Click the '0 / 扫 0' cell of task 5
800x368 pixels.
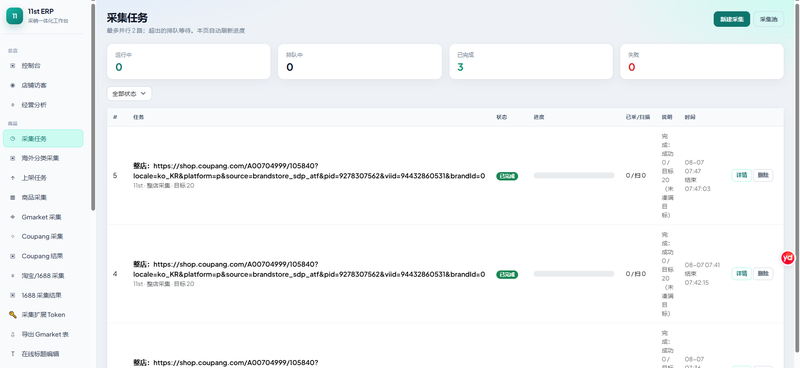click(x=636, y=176)
